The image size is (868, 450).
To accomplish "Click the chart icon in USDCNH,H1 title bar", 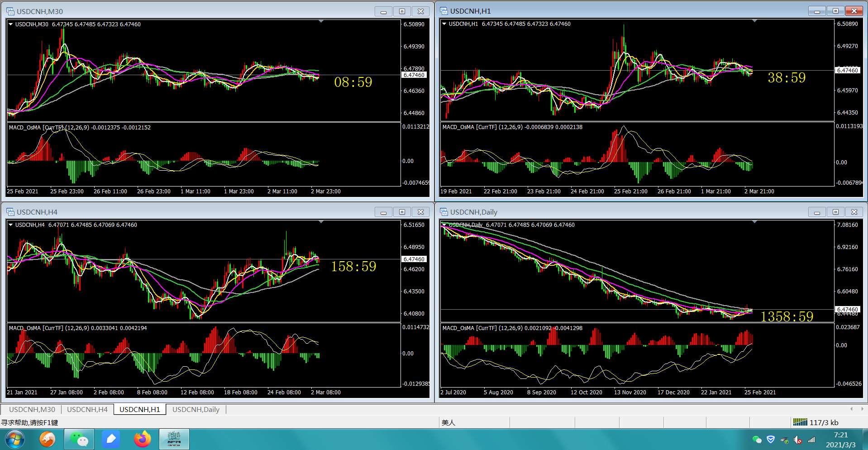I will [x=444, y=11].
